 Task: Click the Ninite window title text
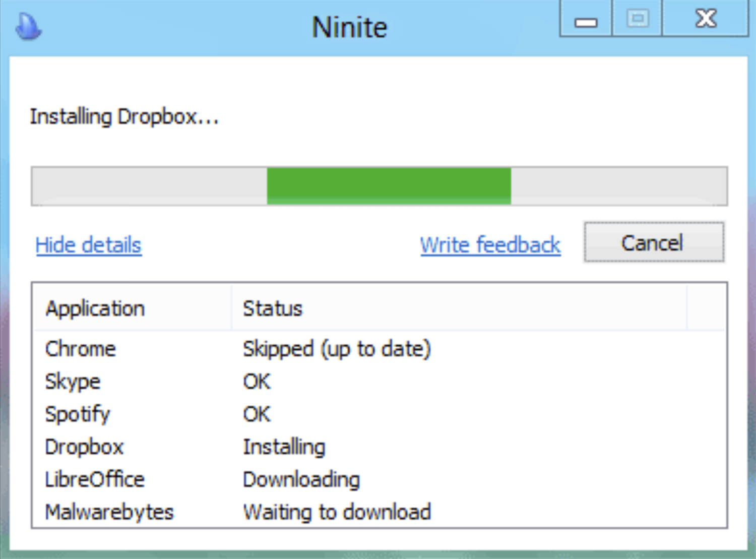pyautogui.click(x=349, y=27)
